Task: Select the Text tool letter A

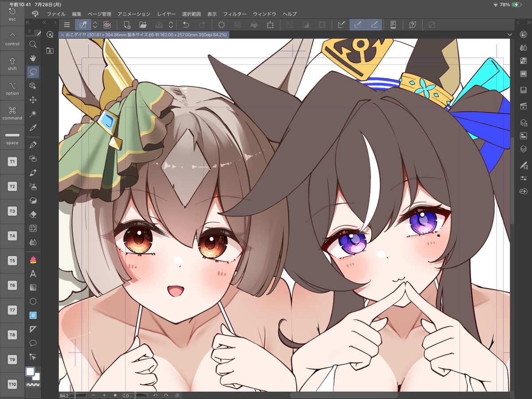Action: tap(33, 274)
